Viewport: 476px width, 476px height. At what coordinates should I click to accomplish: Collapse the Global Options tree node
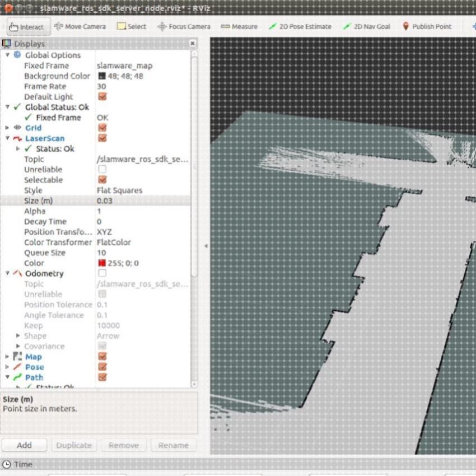point(7,55)
